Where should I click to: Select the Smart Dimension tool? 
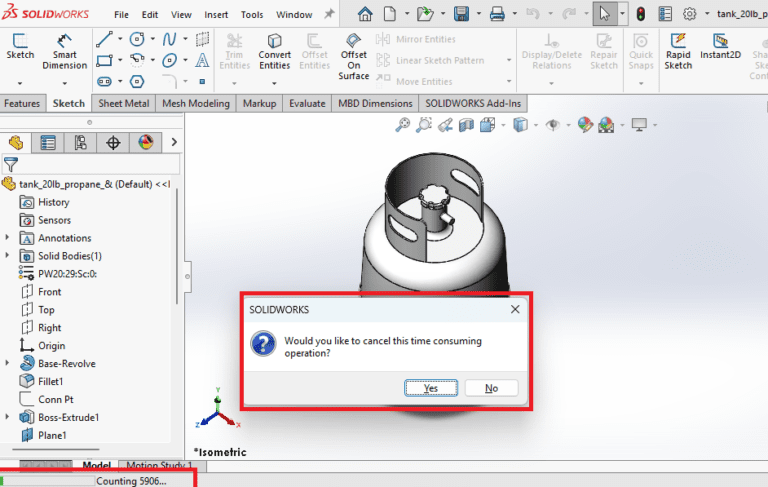point(64,52)
